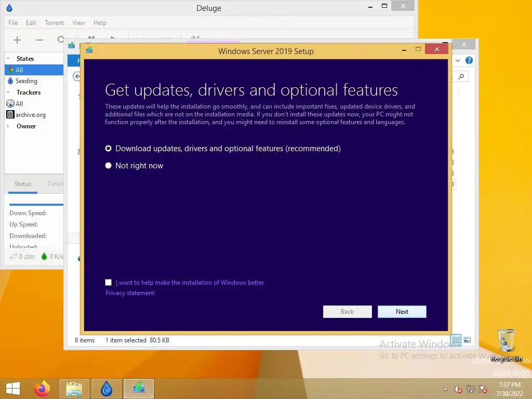Click the 1 item selected 80.5 KB text
The image size is (532, 399).
pyautogui.click(x=137, y=340)
